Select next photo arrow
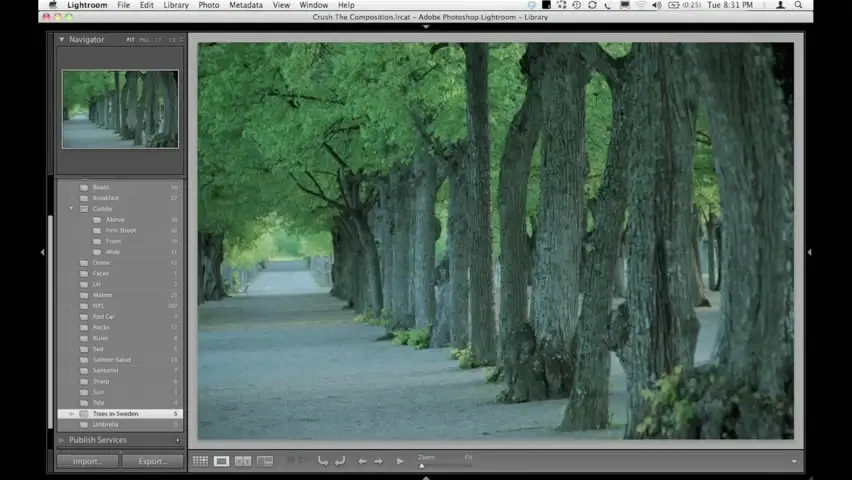The width and height of the screenshot is (852, 480). click(x=379, y=461)
